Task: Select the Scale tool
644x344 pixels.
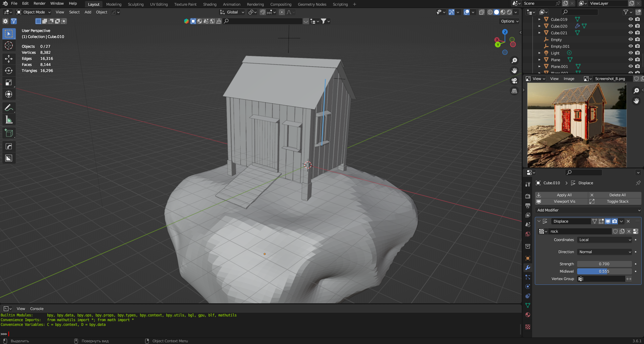Action: click(x=9, y=83)
